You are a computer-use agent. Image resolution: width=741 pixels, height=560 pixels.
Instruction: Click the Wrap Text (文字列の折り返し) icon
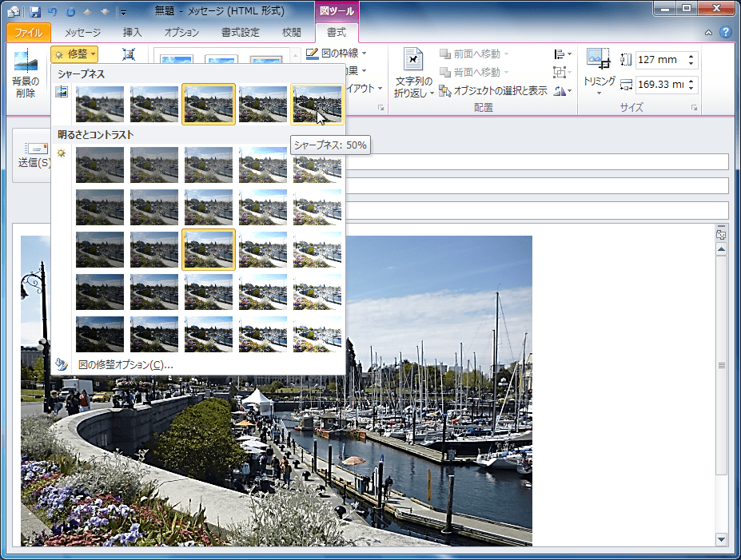(x=413, y=61)
